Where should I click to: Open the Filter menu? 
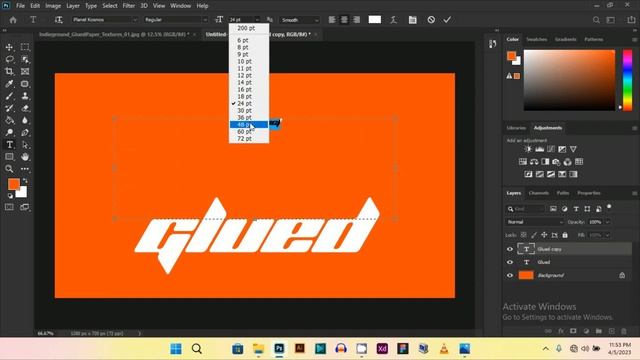coord(129,6)
